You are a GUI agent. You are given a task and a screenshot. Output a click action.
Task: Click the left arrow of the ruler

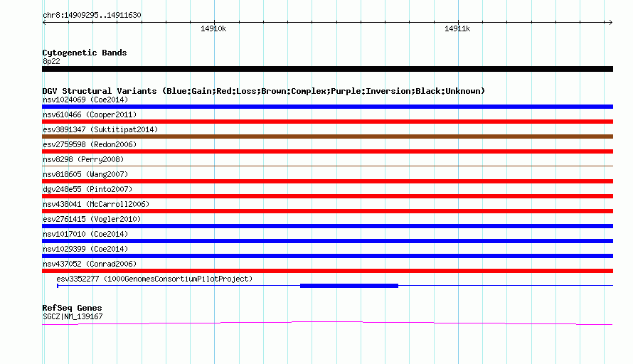pyautogui.click(x=44, y=23)
